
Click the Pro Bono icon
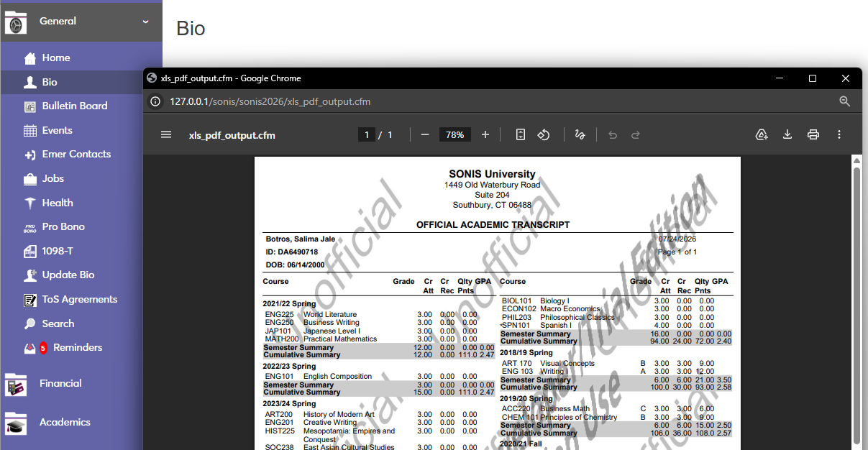pos(30,227)
